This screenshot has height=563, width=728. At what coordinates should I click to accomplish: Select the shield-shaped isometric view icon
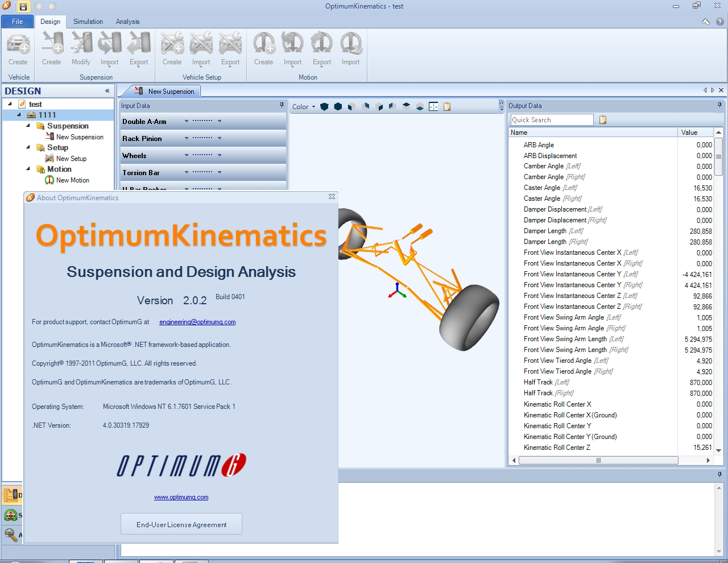click(x=324, y=106)
